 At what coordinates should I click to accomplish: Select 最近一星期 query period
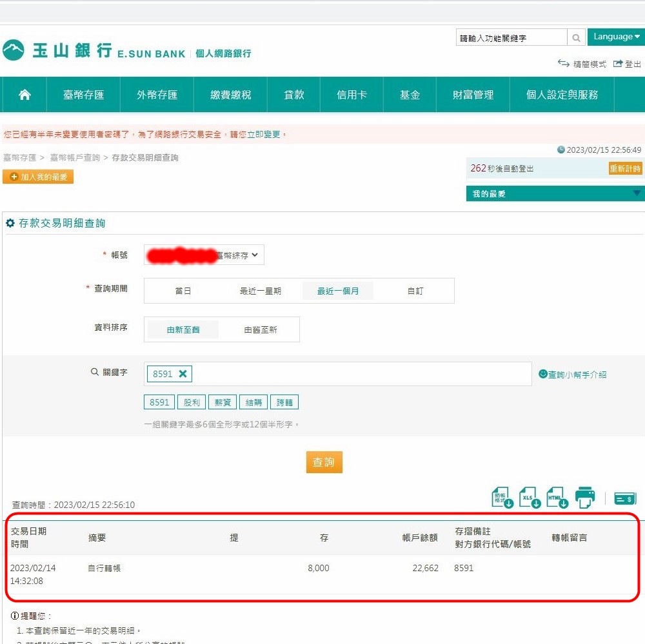261,291
